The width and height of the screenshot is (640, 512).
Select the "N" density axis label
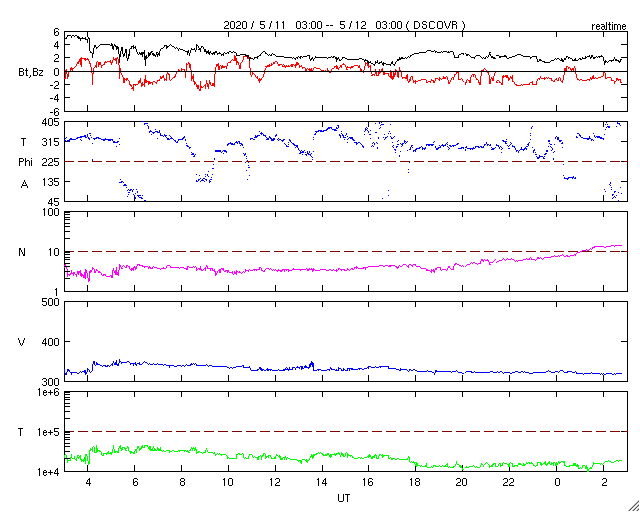pyautogui.click(x=22, y=252)
